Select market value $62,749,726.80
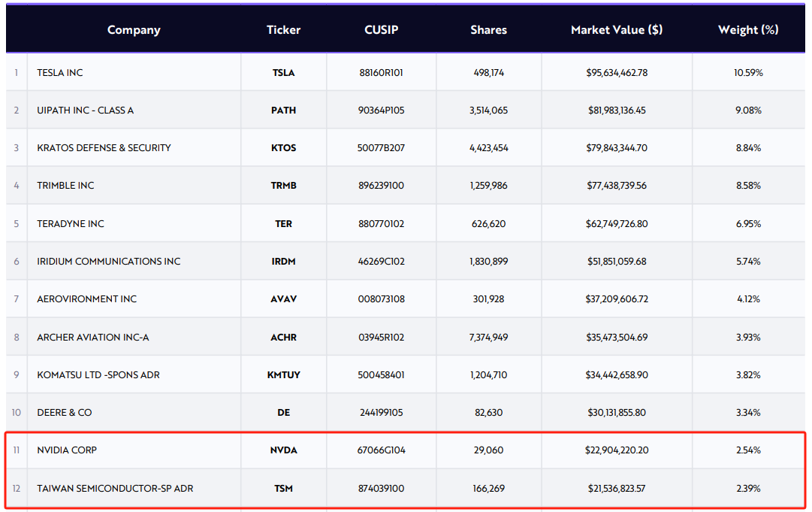The height and width of the screenshot is (512, 812). pyautogui.click(x=616, y=224)
